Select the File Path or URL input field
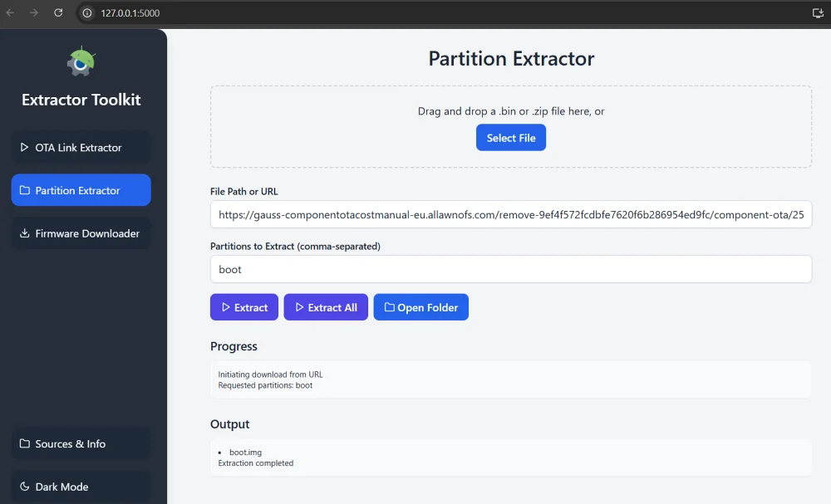831x504 pixels. [510, 214]
